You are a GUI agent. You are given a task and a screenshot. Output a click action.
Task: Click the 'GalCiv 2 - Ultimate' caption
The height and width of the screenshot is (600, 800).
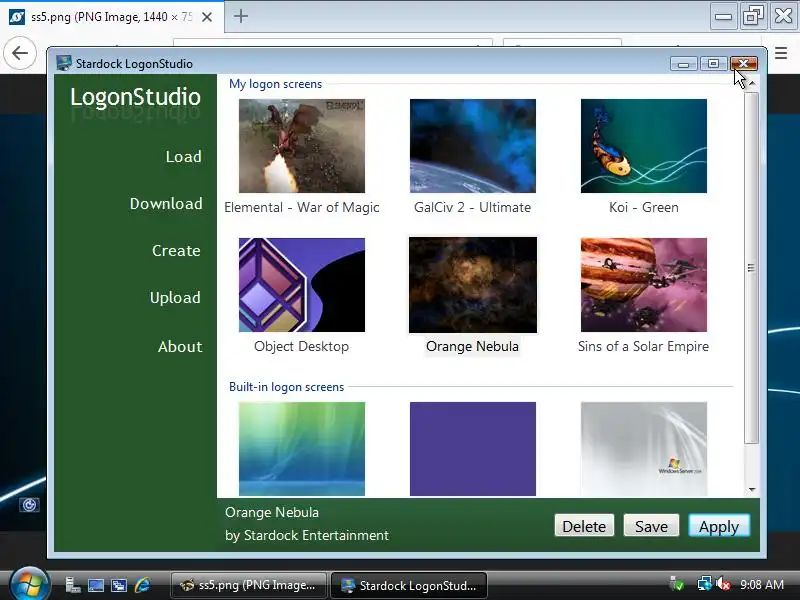click(x=472, y=207)
